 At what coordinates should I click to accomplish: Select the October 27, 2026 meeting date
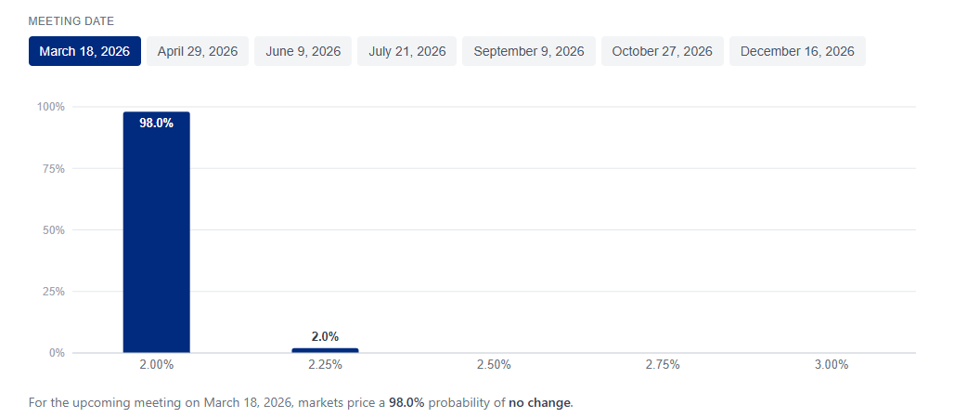pos(662,51)
